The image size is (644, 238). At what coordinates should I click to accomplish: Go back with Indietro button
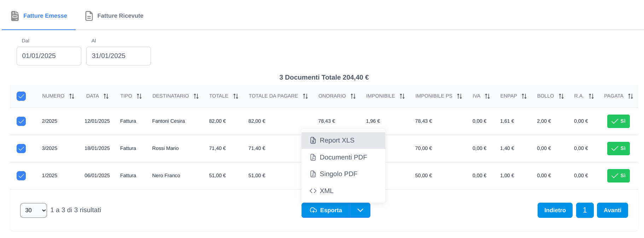(x=555, y=210)
